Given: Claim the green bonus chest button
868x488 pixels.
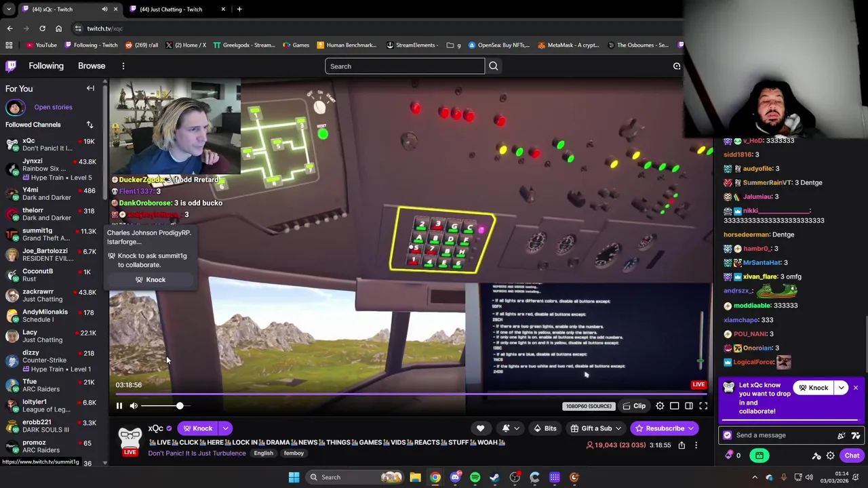Looking at the screenshot, I should click(759, 455).
